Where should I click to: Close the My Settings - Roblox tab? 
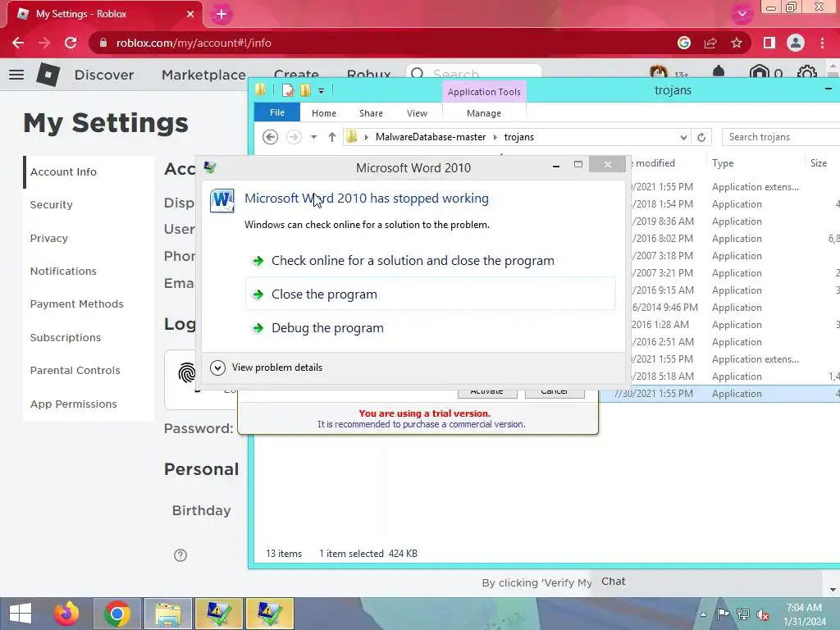190,14
